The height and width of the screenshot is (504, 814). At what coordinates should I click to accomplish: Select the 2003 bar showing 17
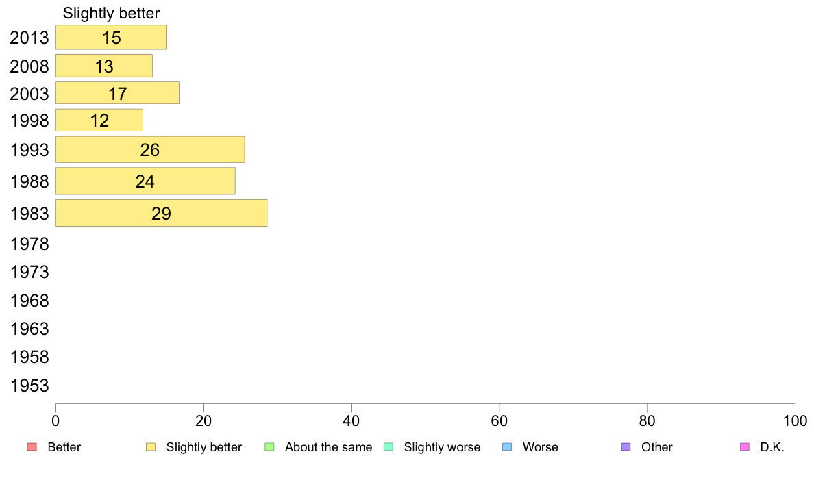117,93
